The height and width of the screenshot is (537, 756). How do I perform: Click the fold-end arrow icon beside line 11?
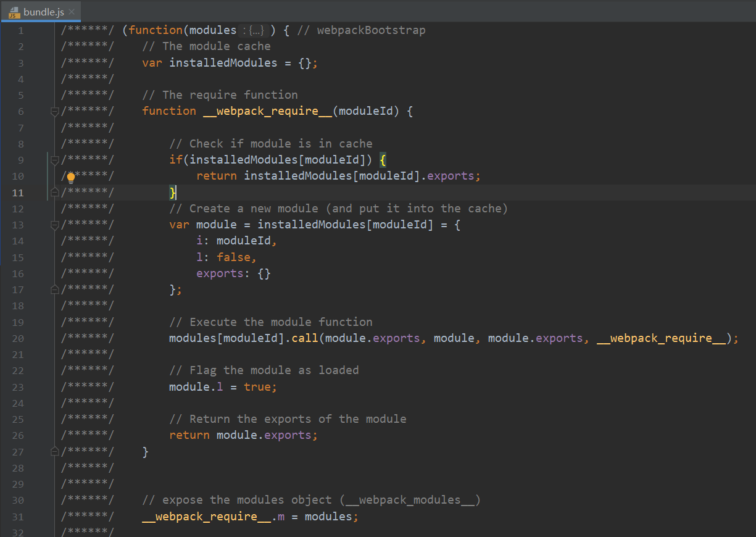point(53,192)
